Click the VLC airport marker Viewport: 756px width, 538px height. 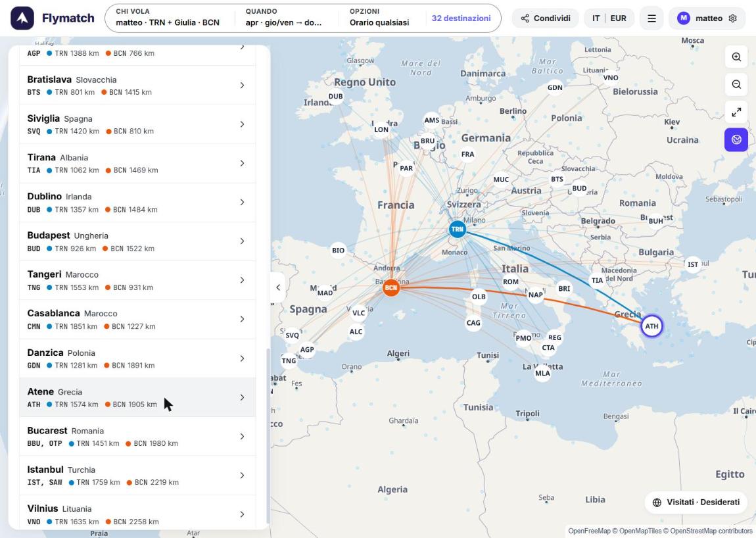tap(359, 312)
